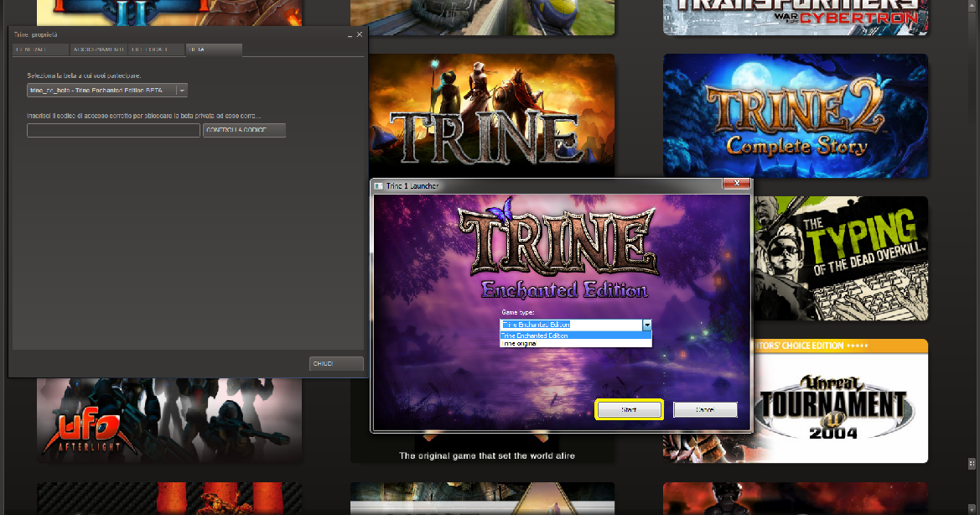Close the Trine proprietà dialog with X

point(360,35)
